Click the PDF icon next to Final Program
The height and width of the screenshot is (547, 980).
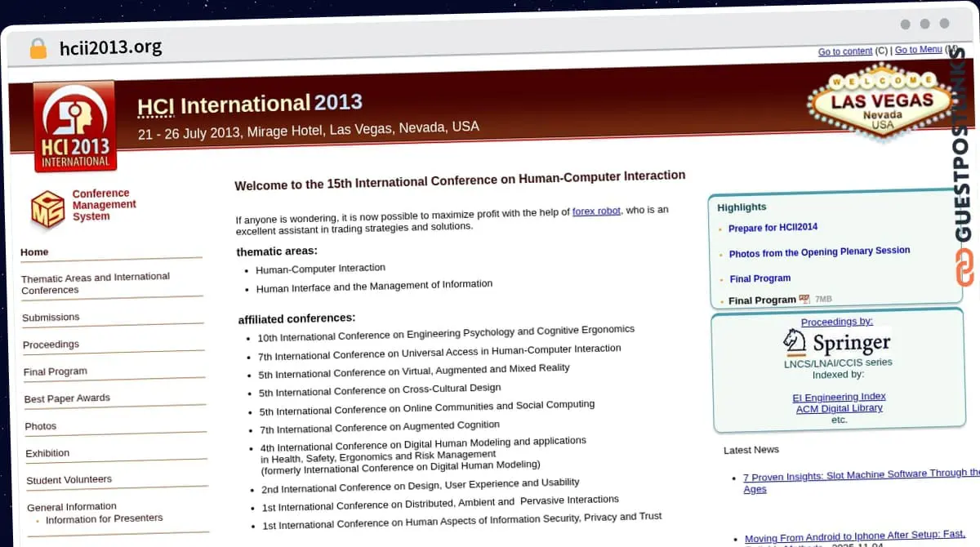click(804, 300)
